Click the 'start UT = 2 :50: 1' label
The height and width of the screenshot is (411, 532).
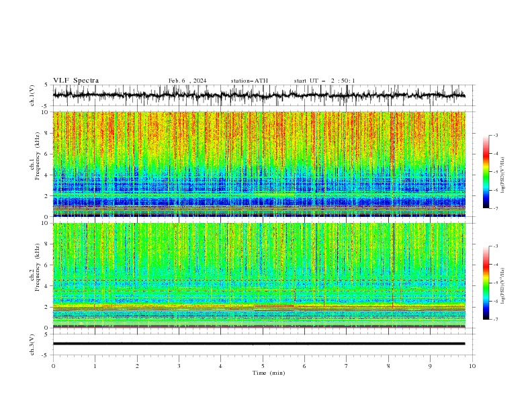[x=324, y=81]
